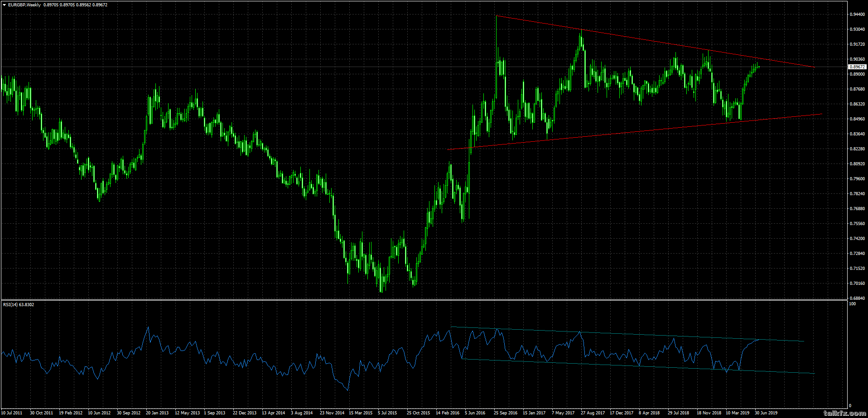The height and width of the screenshot is (418, 868).
Task: Select the 23 Nov 2014 date label
Action: (332, 413)
